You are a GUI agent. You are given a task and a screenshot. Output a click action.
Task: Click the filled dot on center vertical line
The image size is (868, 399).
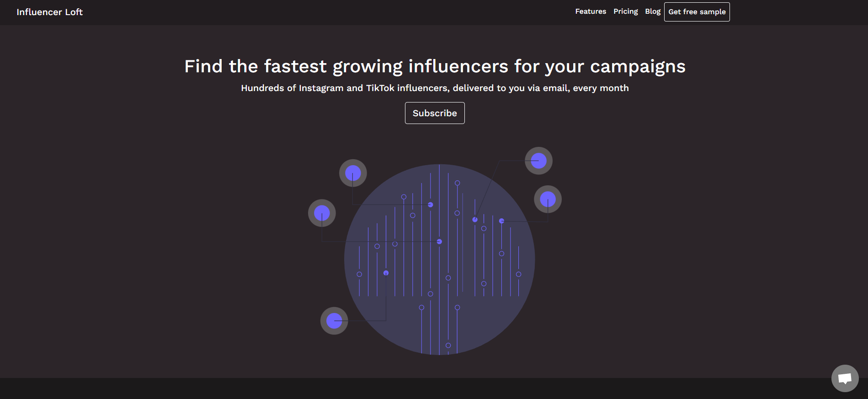439,242
